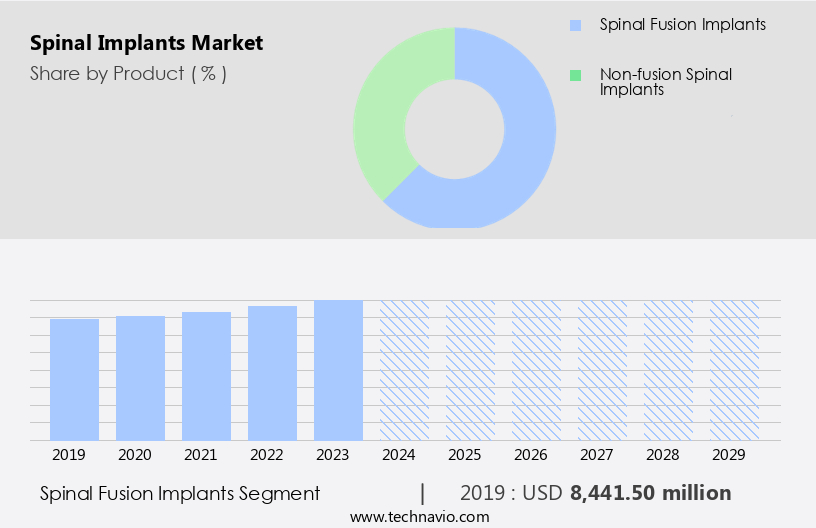Click the hatched 2026 forecast bar

(537, 370)
